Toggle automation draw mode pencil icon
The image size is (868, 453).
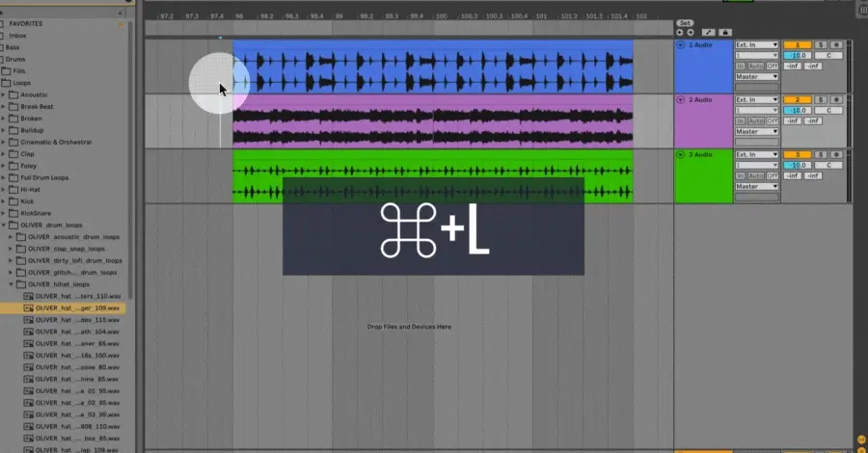708,33
